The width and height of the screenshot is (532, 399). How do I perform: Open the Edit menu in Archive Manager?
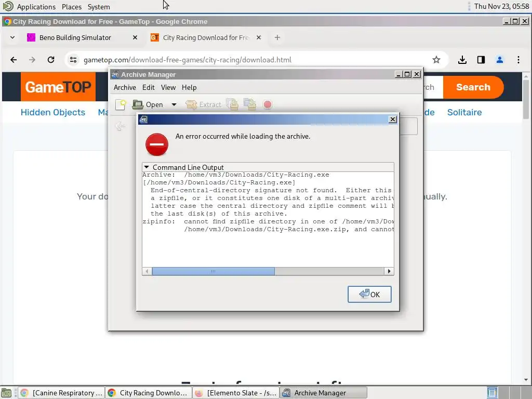click(x=148, y=87)
